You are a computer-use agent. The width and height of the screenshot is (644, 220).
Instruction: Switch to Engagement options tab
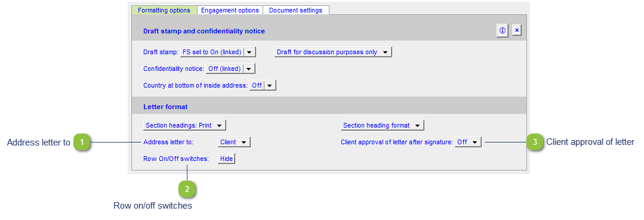(230, 10)
